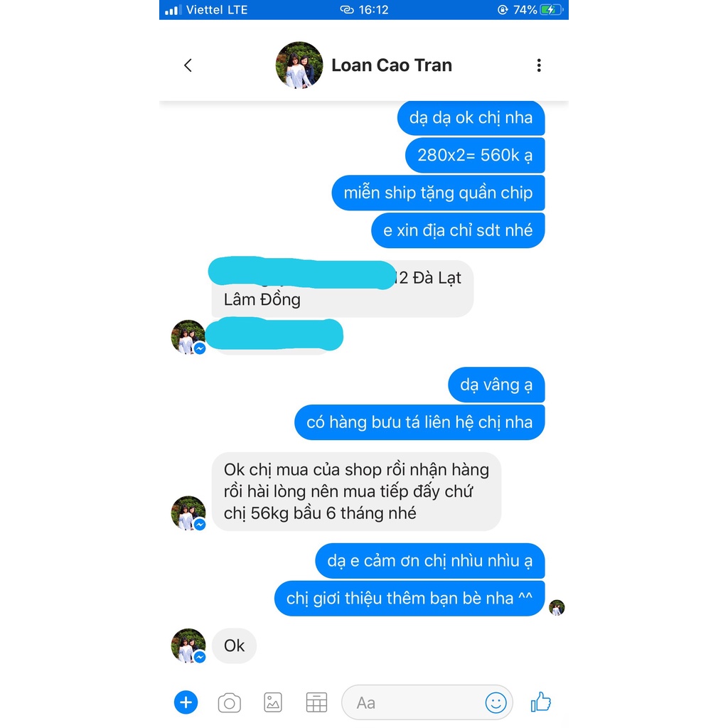Select the '280x2= 560k ạ' message bubble
Viewport: 728px width, 728px height.
click(475, 155)
